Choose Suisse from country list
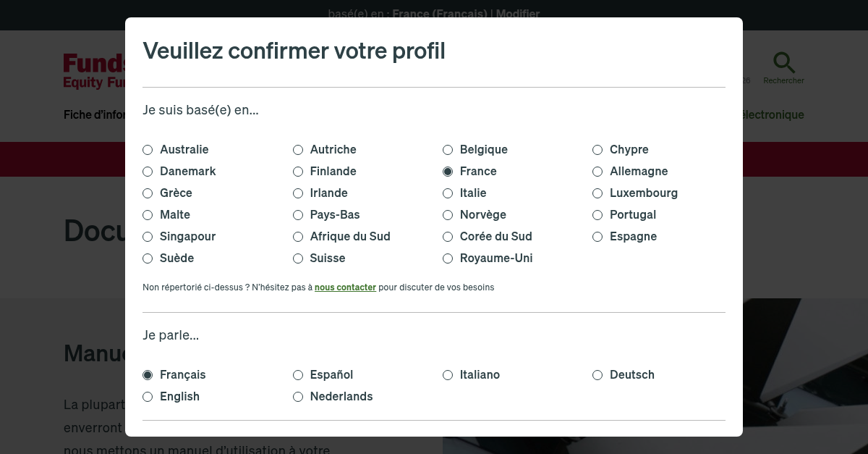The width and height of the screenshot is (868, 454). click(x=298, y=258)
